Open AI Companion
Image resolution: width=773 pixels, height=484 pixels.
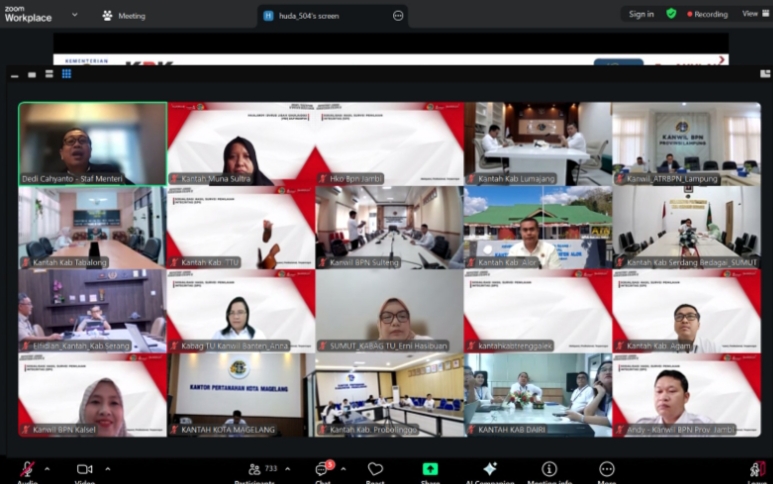490,469
